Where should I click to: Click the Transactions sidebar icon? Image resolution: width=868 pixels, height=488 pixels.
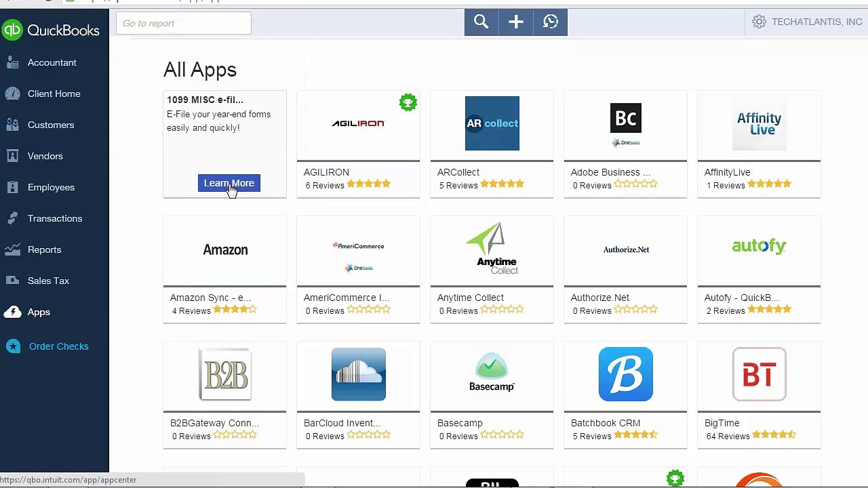12,218
